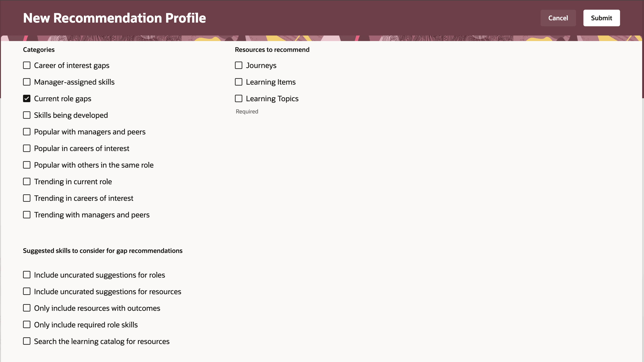Select Popular with managers and peers
The width and height of the screenshot is (644, 362).
click(27, 132)
